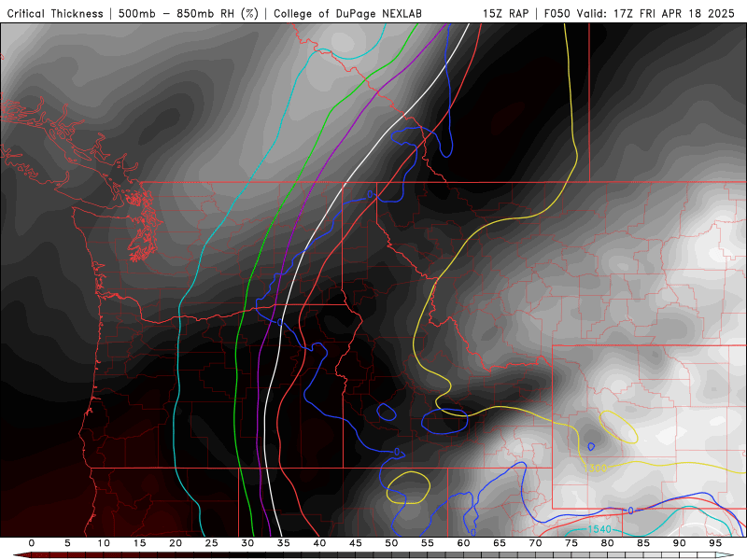747x560 pixels.
Task: Click the '60' value on the colorbar scale
Action: point(463,543)
